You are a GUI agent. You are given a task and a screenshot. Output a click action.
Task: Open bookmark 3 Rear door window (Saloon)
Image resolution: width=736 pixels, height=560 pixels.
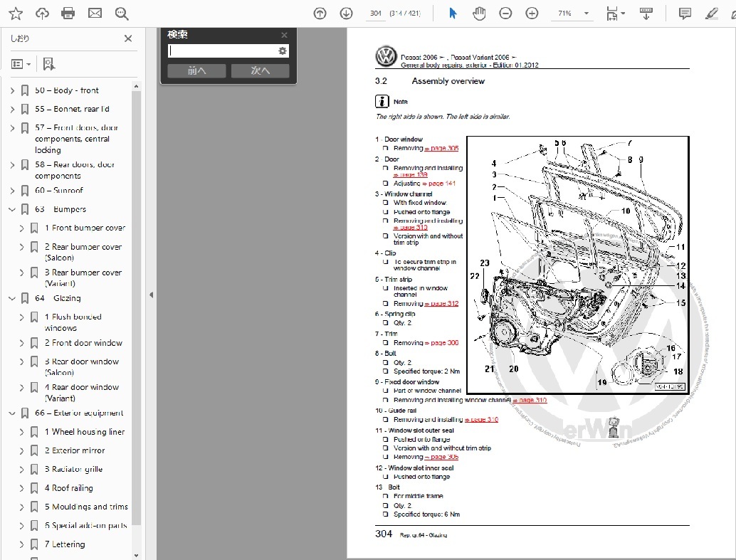(82, 367)
